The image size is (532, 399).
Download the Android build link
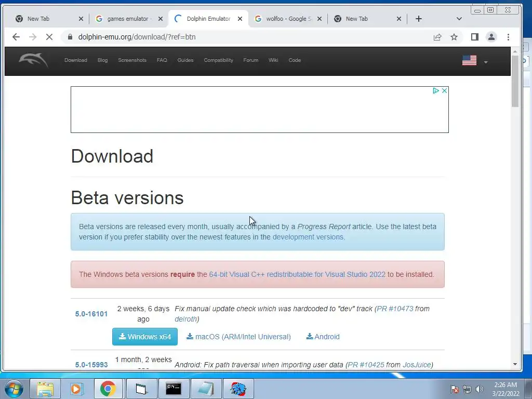[x=323, y=337]
